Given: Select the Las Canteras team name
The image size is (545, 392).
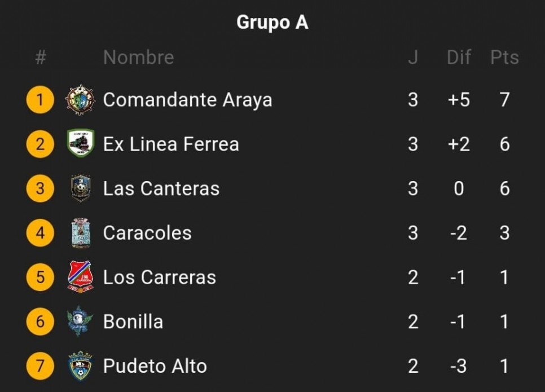Looking at the screenshot, I should (x=161, y=189).
